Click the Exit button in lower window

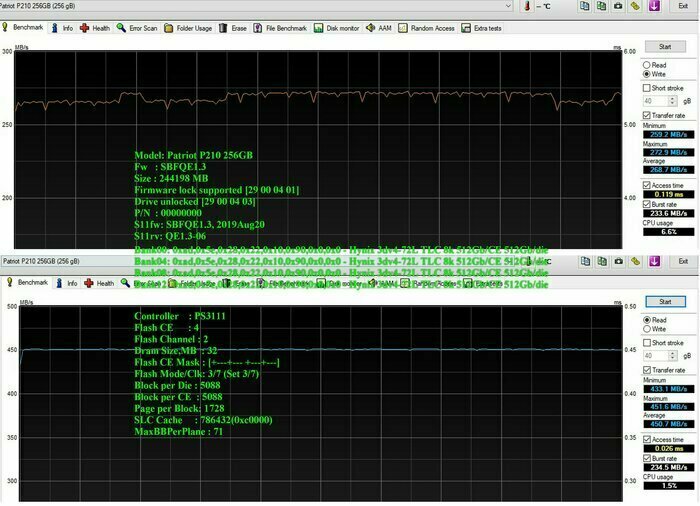coord(683,261)
